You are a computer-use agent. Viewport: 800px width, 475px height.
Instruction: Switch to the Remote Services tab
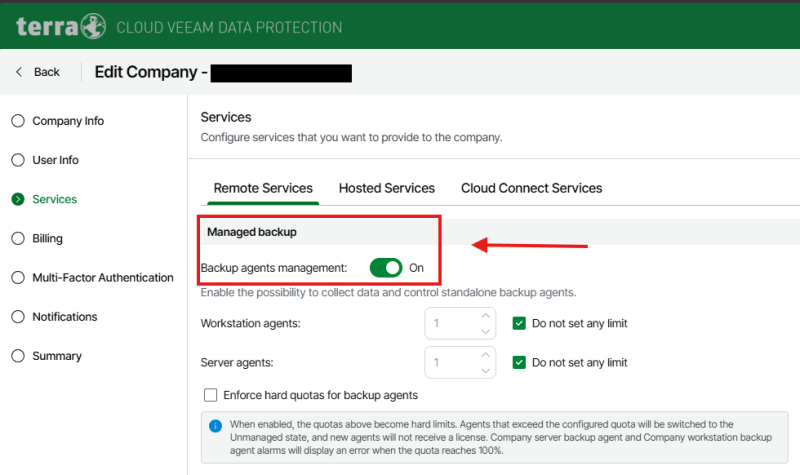(x=263, y=188)
